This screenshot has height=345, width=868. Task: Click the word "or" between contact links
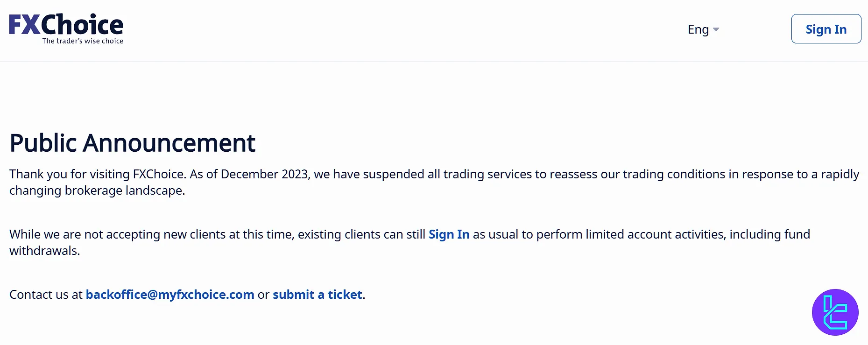[x=263, y=295]
